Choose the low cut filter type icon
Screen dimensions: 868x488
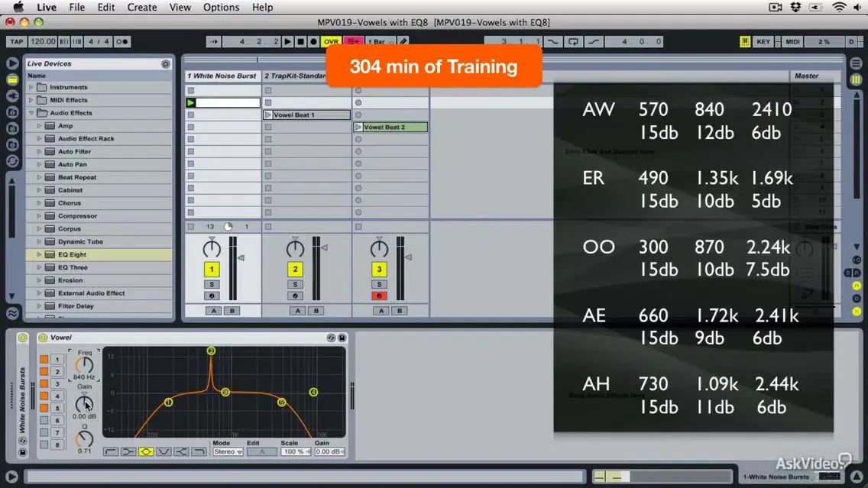coord(111,452)
